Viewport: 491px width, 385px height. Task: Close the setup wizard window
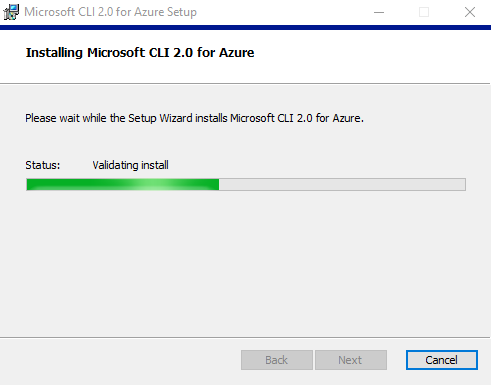tap(470, 12)
